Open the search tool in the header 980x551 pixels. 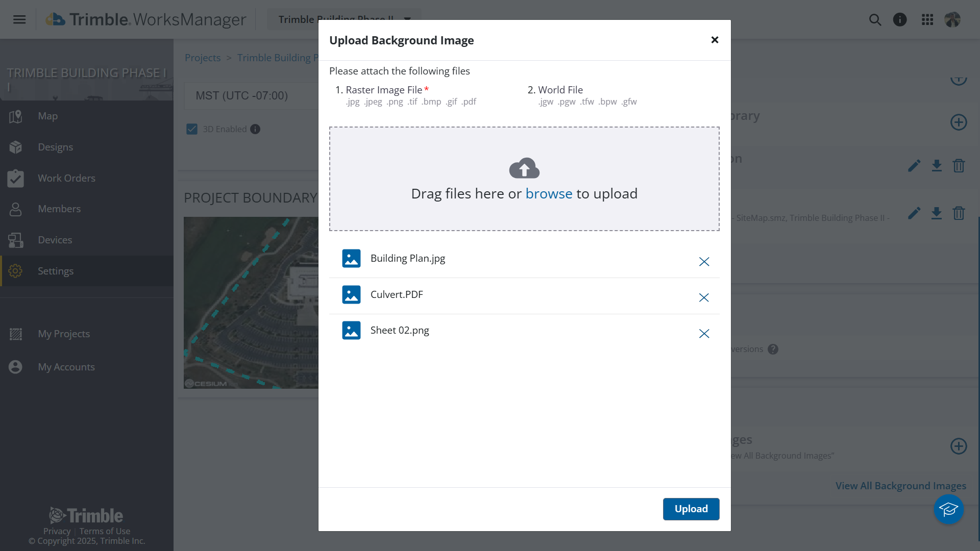875,19
